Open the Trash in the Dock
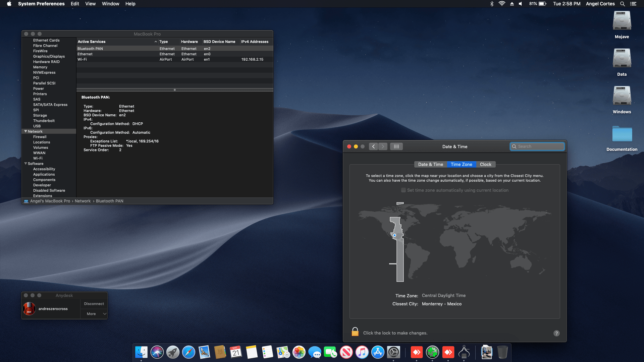644x362 pixels. point(502,352)
